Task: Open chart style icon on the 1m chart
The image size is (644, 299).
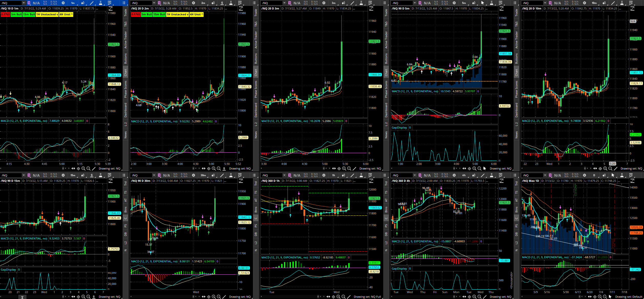Action: click(83, 3)
